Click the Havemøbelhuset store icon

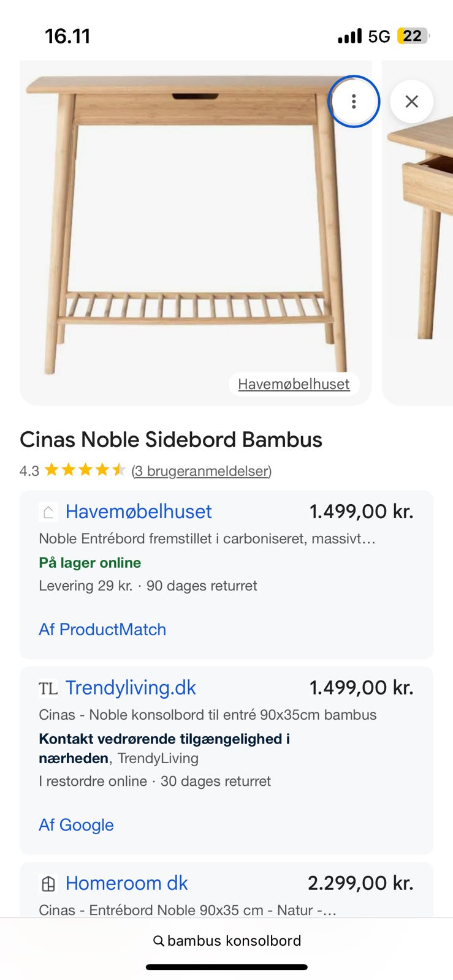coord(48,511)
